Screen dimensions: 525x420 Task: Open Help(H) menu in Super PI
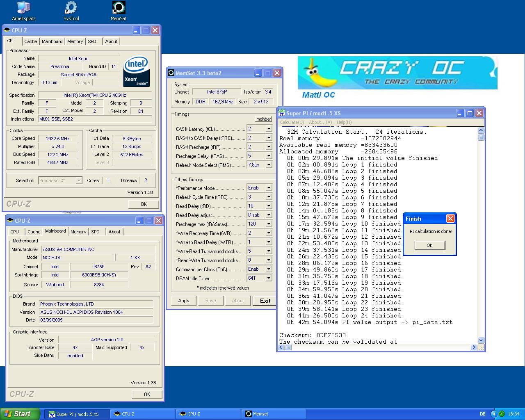coord(344,122)
